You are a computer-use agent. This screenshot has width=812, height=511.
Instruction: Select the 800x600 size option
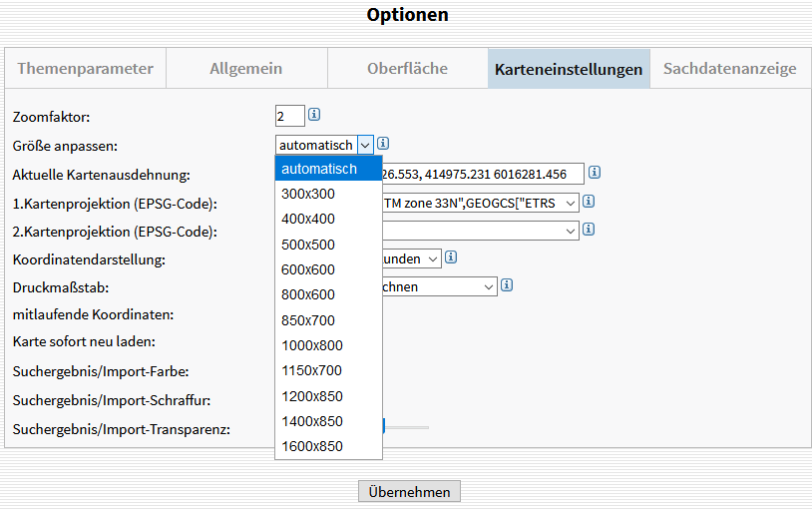point(308,294)
